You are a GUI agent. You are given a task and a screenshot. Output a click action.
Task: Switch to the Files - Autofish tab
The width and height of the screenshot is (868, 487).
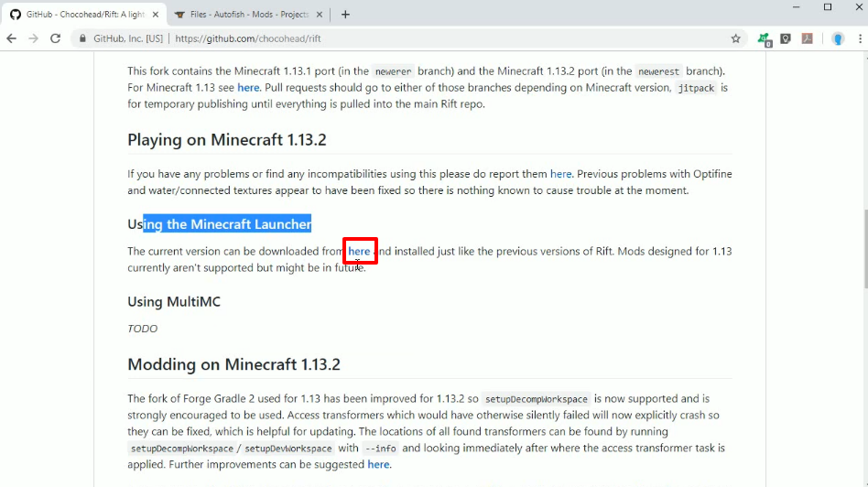click(248, 15)
